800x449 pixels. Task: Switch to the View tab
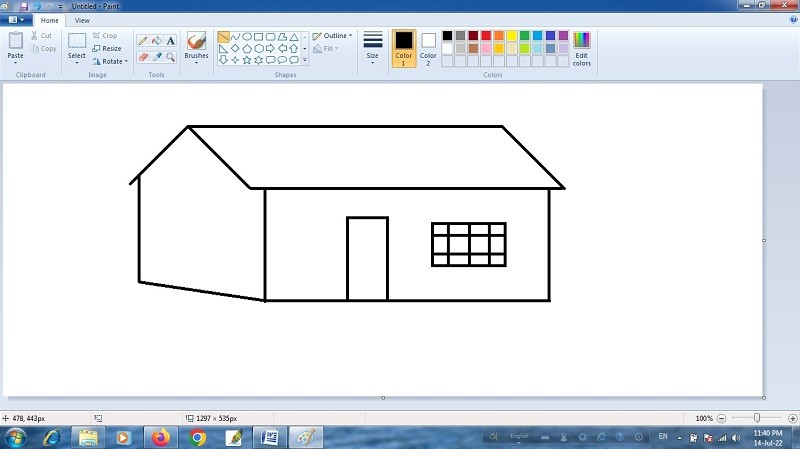[x=82, y=20]
